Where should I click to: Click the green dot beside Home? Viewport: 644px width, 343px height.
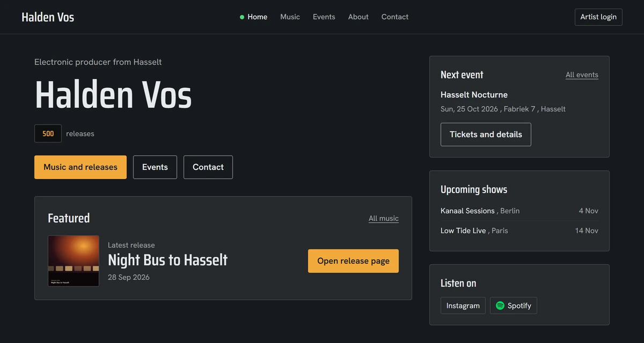click(x=242, y=17)
